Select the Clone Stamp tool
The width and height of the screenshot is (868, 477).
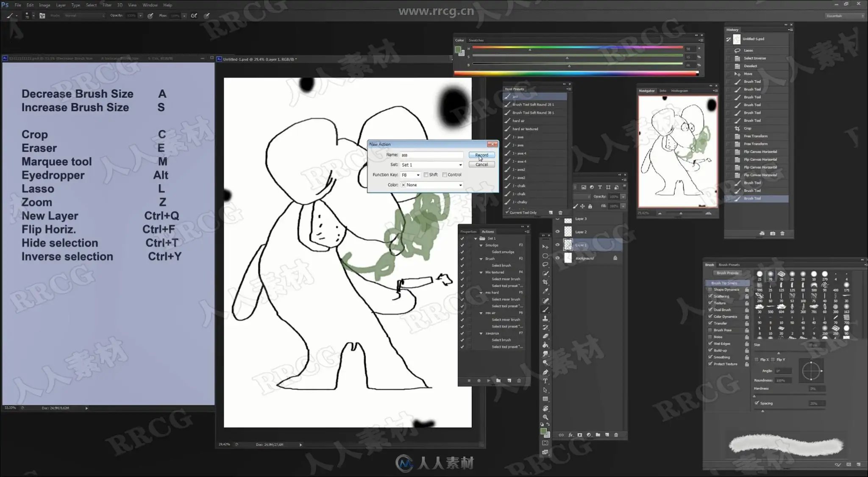pos(545,318)
